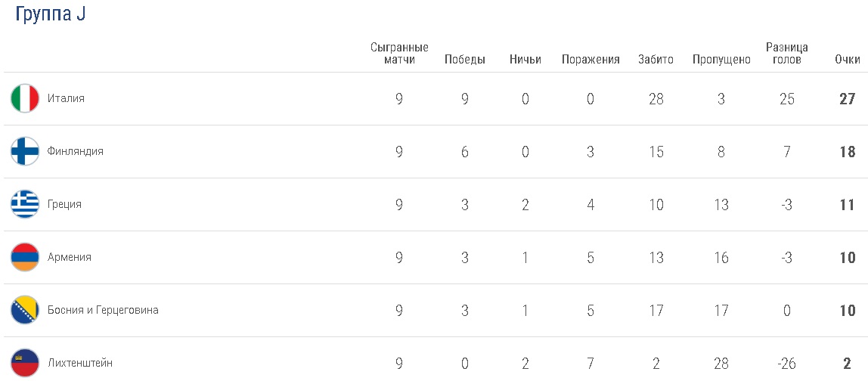Viewport: 868px width, 381px height.
Task: Click the Победы column header
Action: click(464, 60)
